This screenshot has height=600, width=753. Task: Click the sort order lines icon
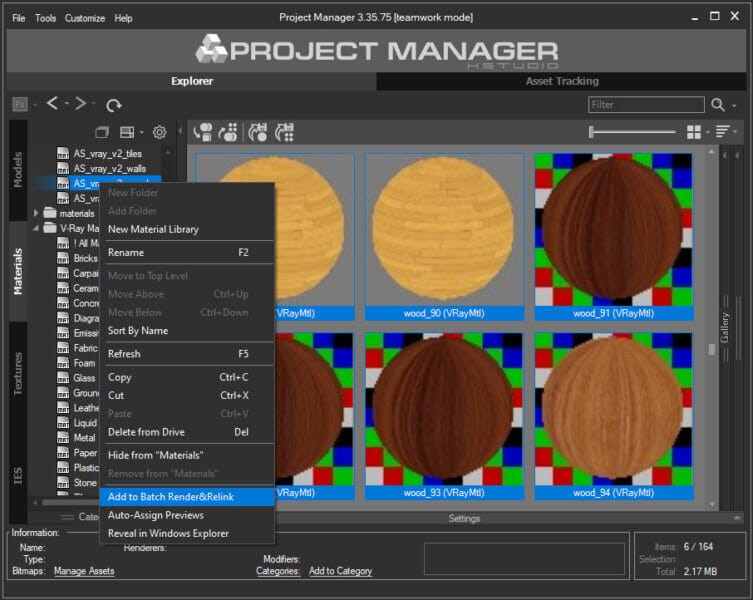tap(722, 131)
